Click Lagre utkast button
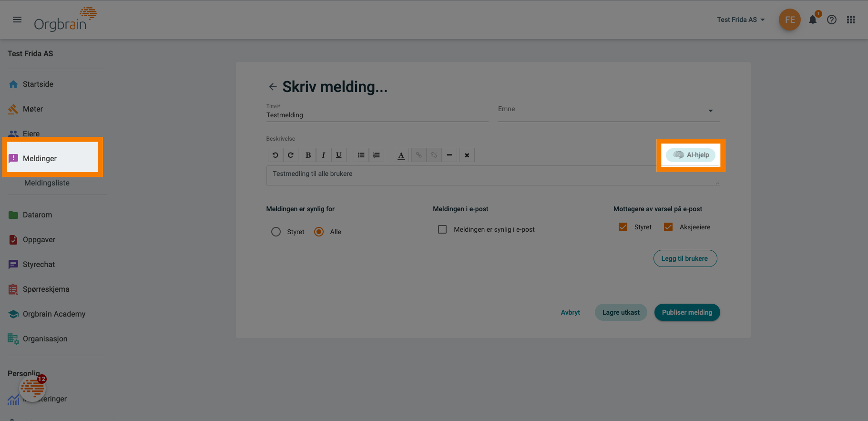Screen dimensions: 868x421 pyautogui.click(x=621, y=312)
